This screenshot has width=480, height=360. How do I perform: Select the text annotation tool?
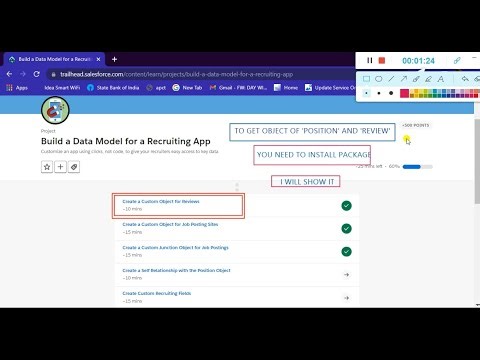tap(441, 79)
